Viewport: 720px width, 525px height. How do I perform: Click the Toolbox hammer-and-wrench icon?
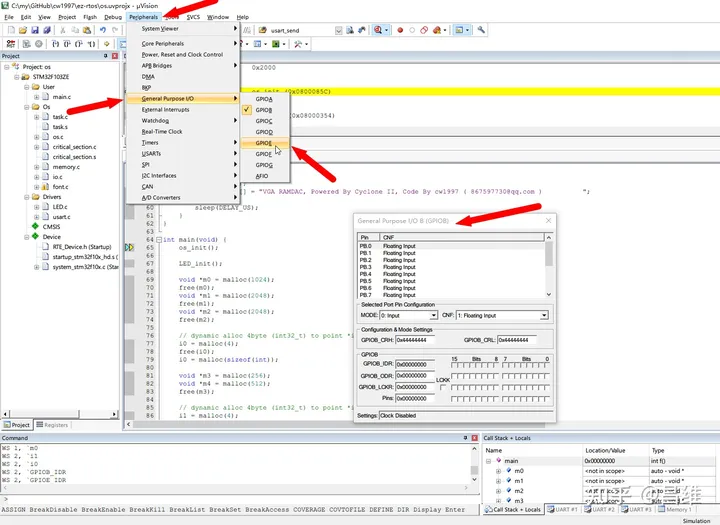pyautogui.click(x=298, y=44)
